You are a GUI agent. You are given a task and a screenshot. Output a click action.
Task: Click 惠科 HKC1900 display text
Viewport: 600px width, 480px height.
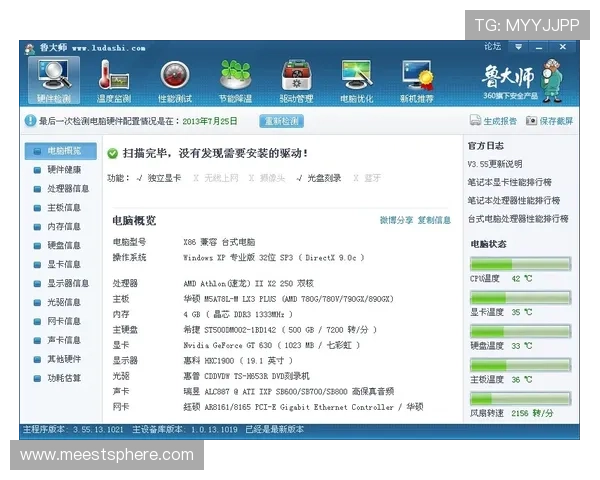click(x=238, y=361)
